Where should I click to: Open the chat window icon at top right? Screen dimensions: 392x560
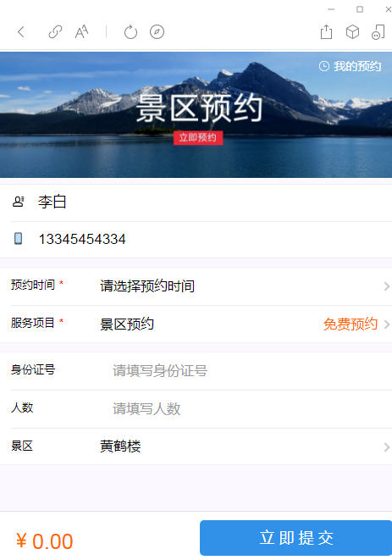[378, 32]
